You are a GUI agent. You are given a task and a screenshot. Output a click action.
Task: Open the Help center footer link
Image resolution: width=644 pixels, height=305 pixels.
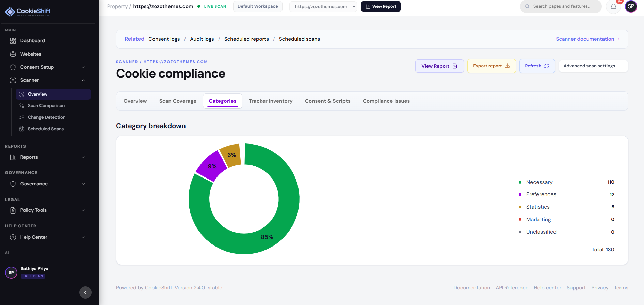coord(547,288)
